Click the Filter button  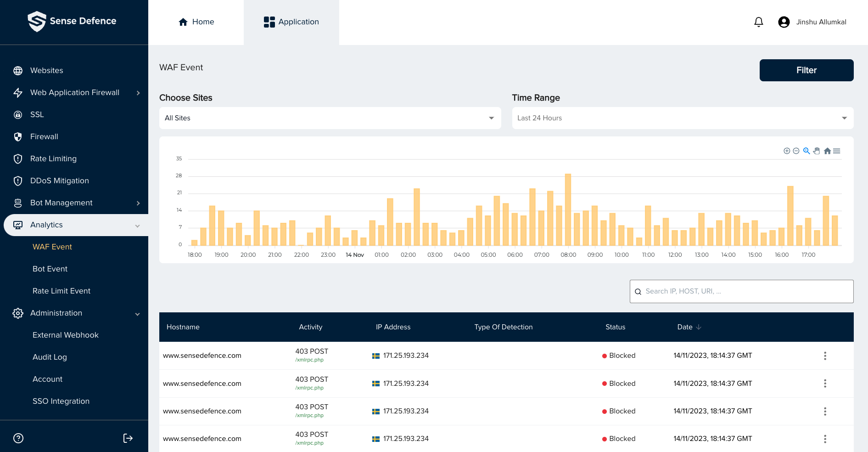point(806,70)
